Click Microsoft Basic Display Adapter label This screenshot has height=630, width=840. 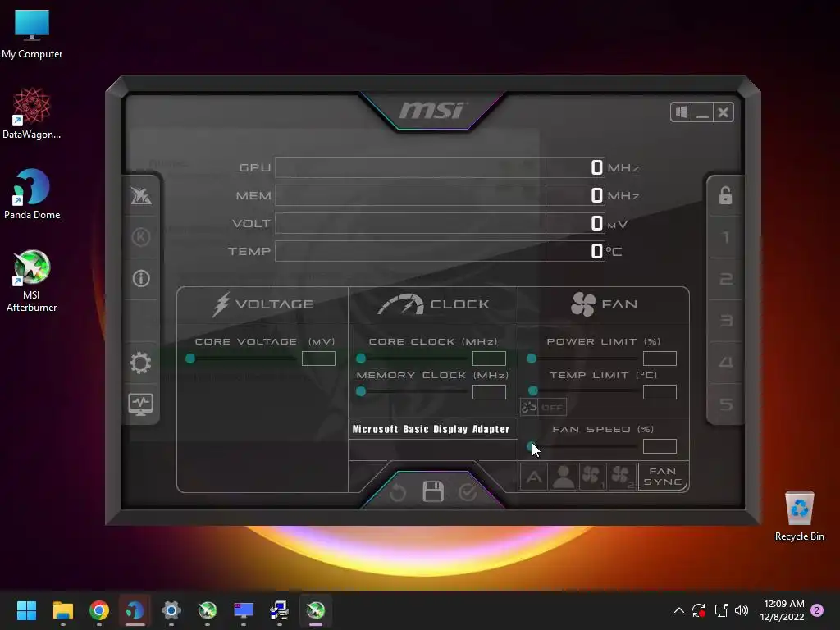[x=431, y=429]
